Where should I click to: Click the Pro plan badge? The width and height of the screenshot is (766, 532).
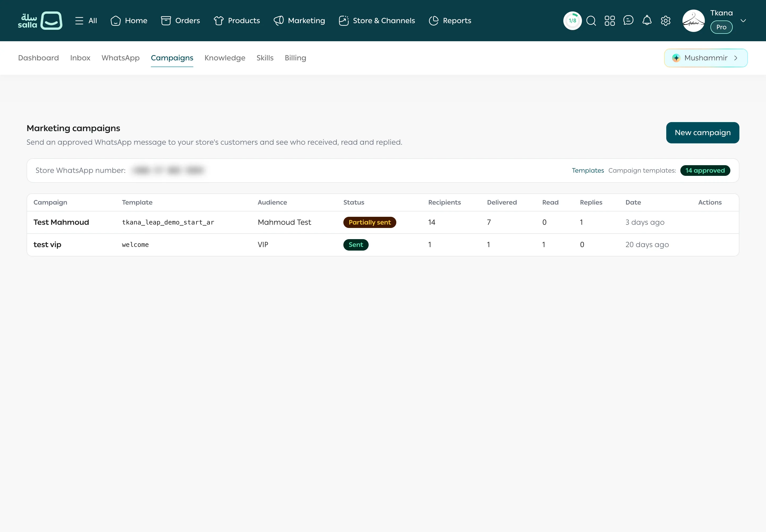pyautogui.click(x=721, y=27)
